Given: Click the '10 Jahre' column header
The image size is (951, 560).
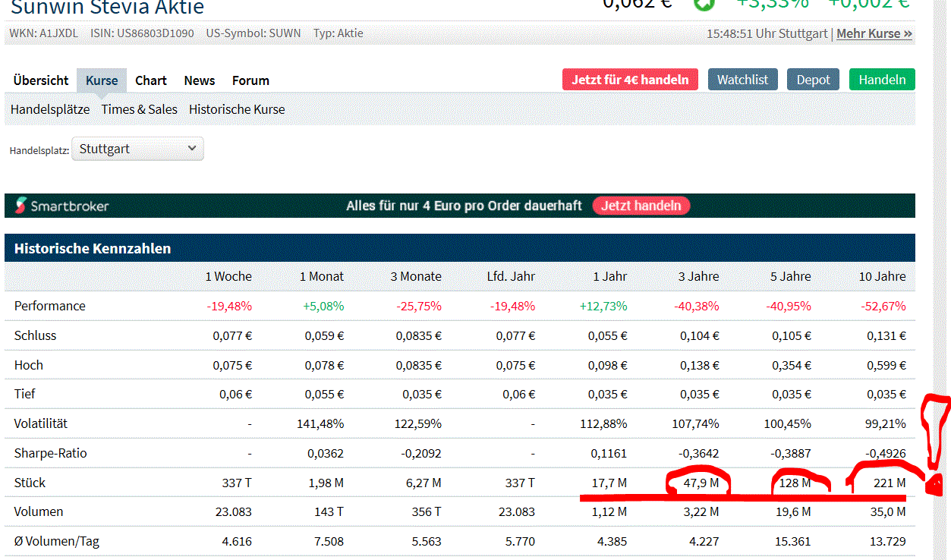Looking at the screenshot, I should point(882,276).
